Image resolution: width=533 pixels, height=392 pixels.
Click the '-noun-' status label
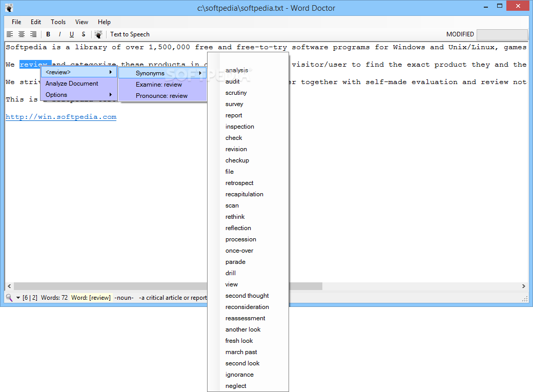[124, 298]
